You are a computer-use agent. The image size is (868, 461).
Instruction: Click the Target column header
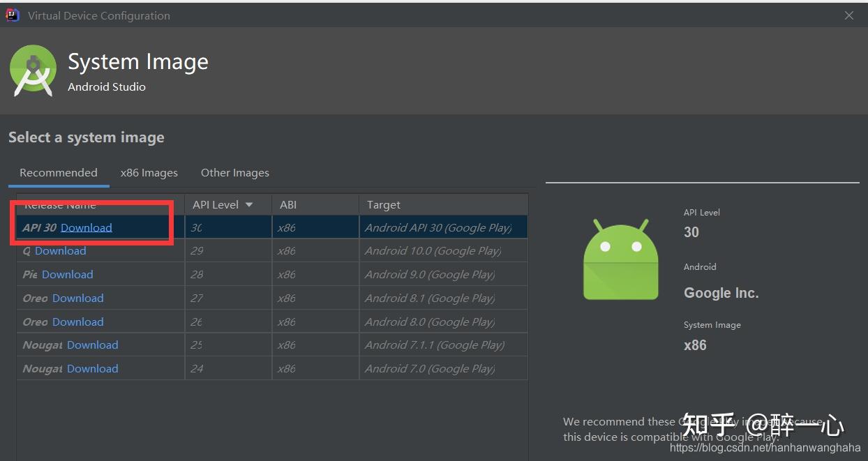coord(384,205)
